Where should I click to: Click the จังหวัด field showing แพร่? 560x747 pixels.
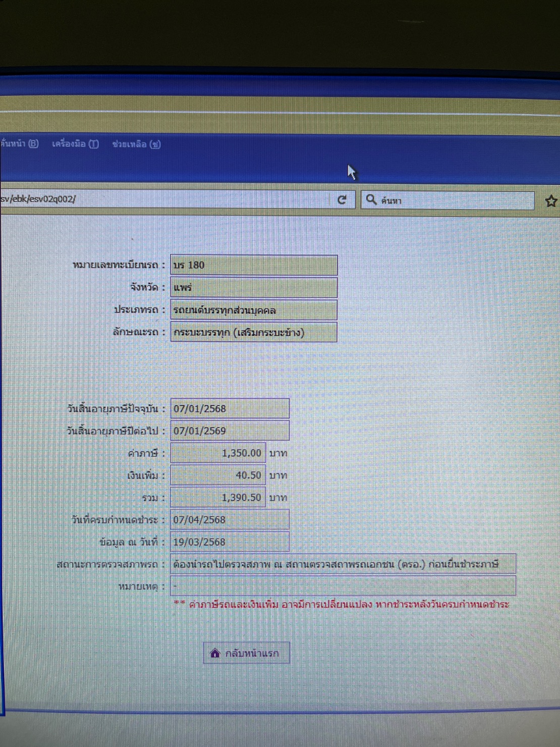[x=254, y=288]
